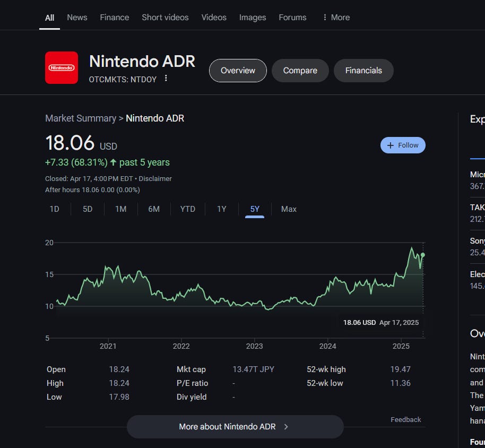Open the Forums tab
This screenshot has height=448, width=485.
click(292, 18)
